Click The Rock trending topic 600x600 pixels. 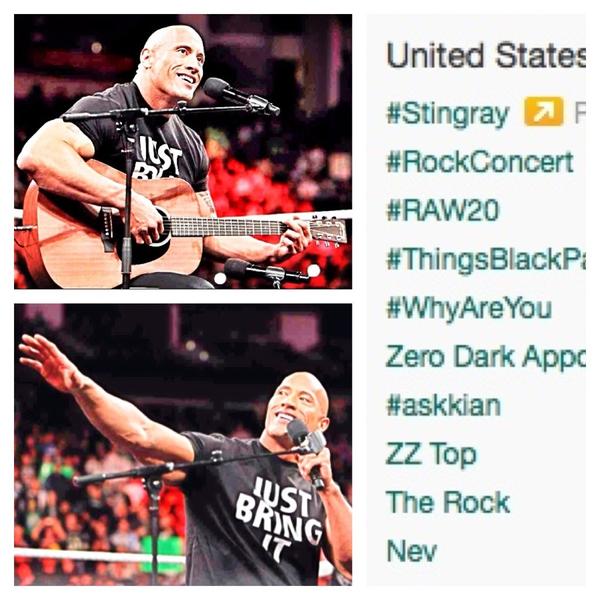448,502
